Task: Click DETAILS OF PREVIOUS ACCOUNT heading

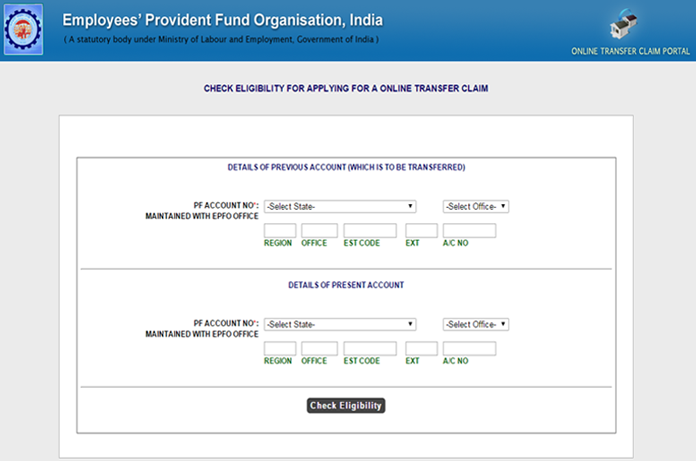Action: pos(346,167)
